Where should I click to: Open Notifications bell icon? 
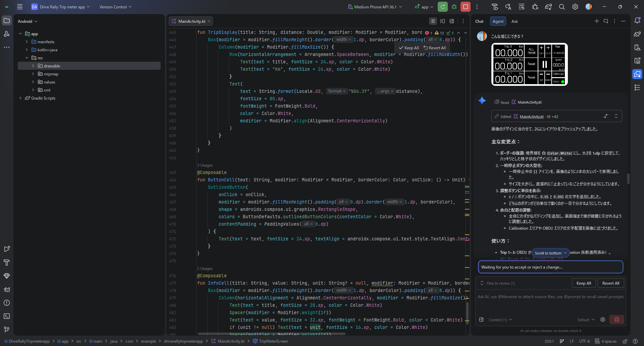637,21
